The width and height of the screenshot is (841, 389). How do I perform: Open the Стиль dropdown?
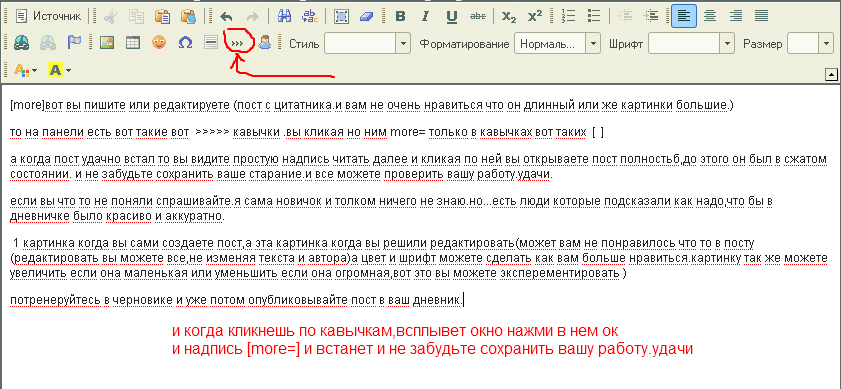point(403,43)
